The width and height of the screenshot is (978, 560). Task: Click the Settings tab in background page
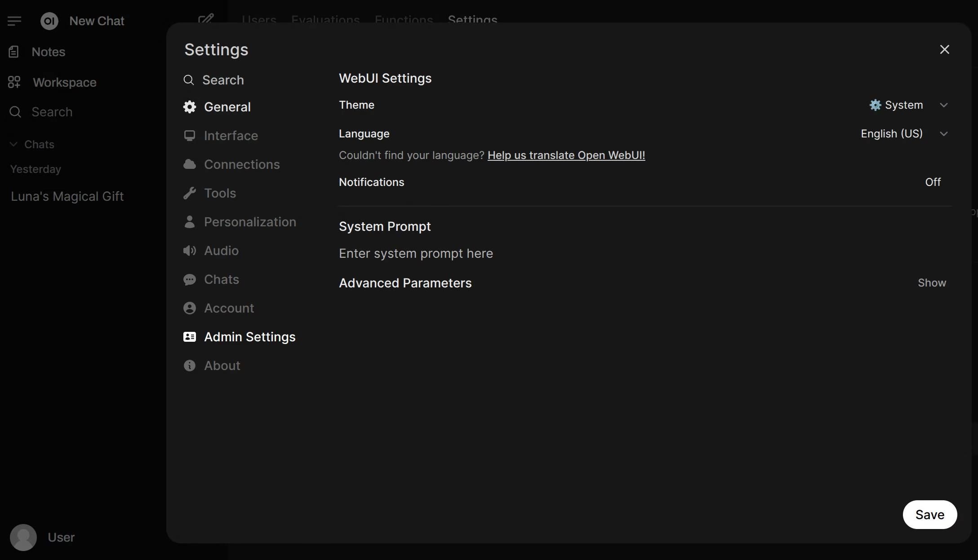(x=472, y=20)
